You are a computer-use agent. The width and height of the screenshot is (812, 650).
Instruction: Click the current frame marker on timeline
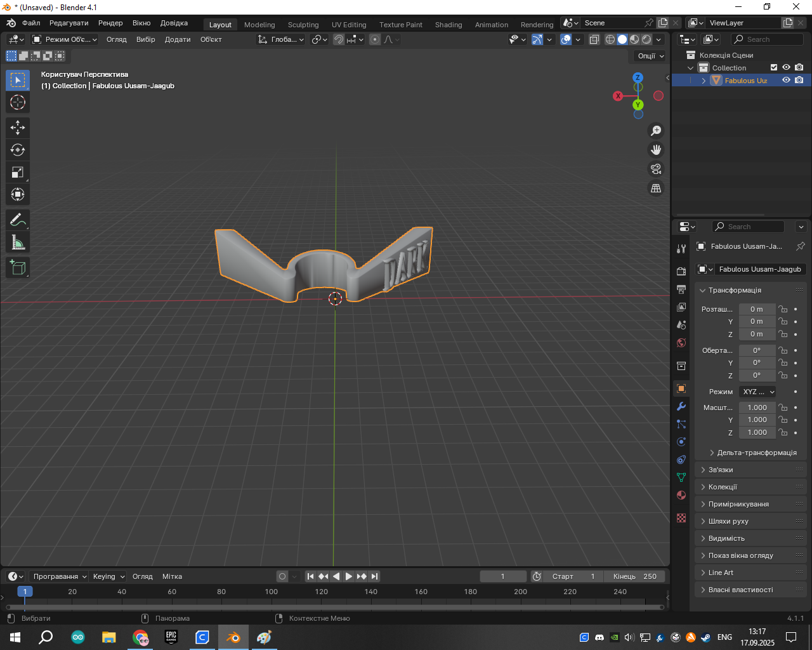[x=25, y=592]
